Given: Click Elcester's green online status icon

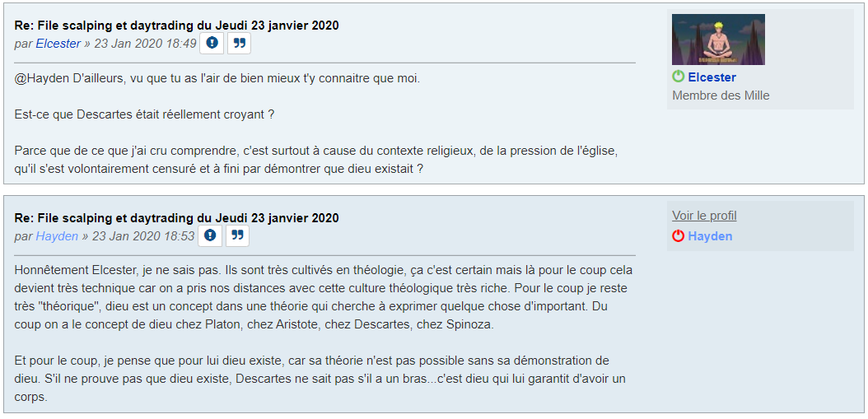Looking at the screenshot, I should [x=679, y=77].
